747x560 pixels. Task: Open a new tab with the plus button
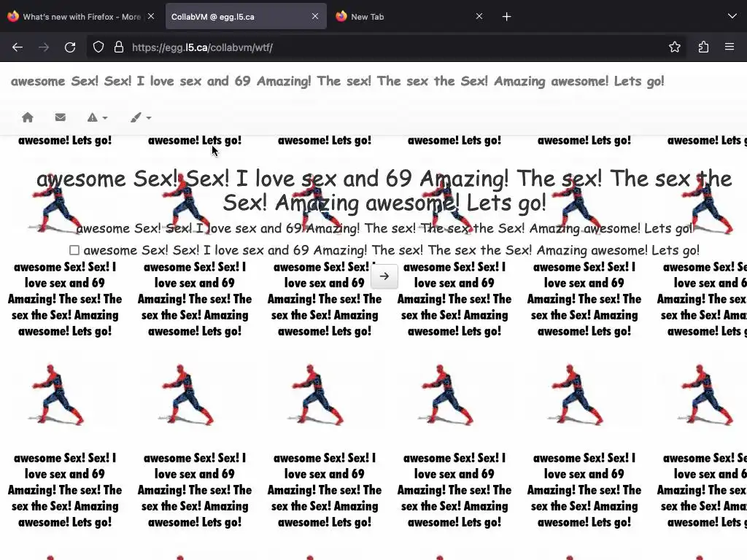point(507,17)
